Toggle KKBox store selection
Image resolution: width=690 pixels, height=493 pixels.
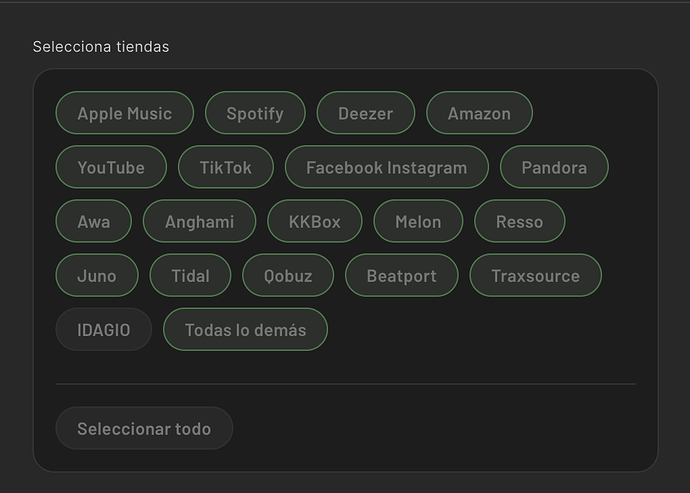(x=314, y=221)
